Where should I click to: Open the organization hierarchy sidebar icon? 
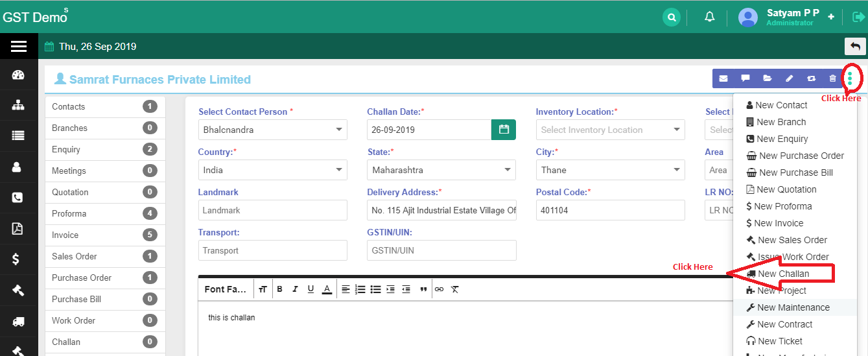click(x=18, y=105)
